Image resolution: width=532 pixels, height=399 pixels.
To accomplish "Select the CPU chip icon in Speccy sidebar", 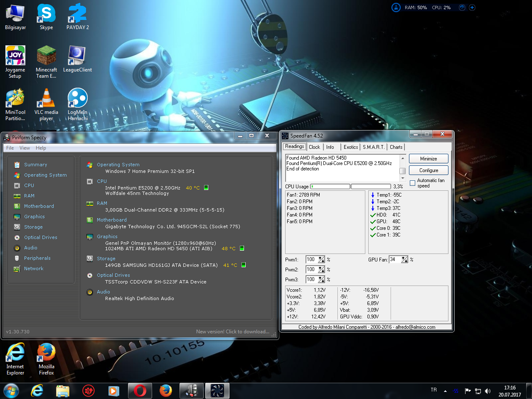I will [17, 185].
